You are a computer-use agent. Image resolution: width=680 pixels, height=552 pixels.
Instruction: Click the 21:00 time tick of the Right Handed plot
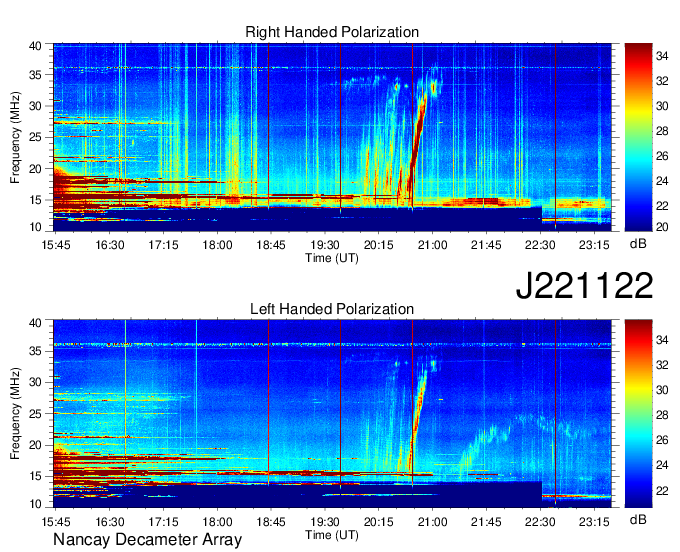(432, 245)
